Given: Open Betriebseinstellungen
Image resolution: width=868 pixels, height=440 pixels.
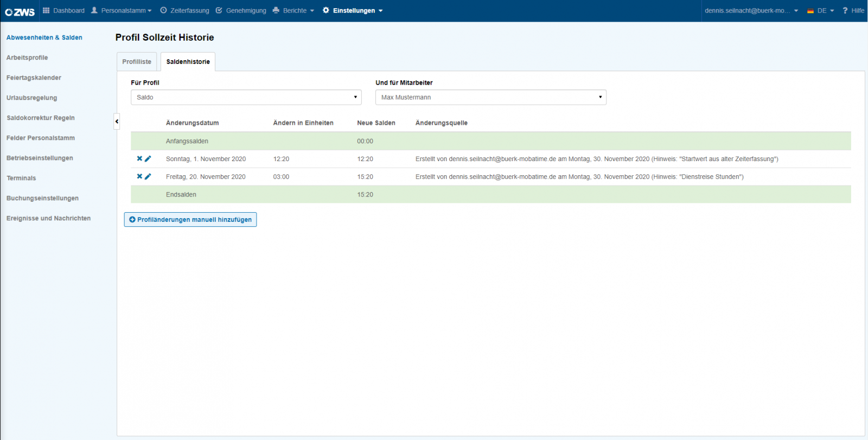Looking at the screenshot, I should 40,158.
